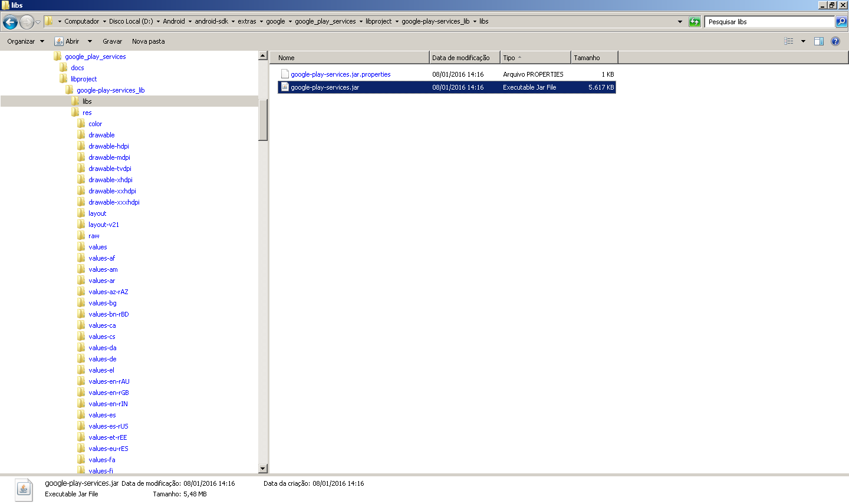Click the drawable-tvdpi folder icon
This screenshot has height=504, width=849.
pos(81,169)
